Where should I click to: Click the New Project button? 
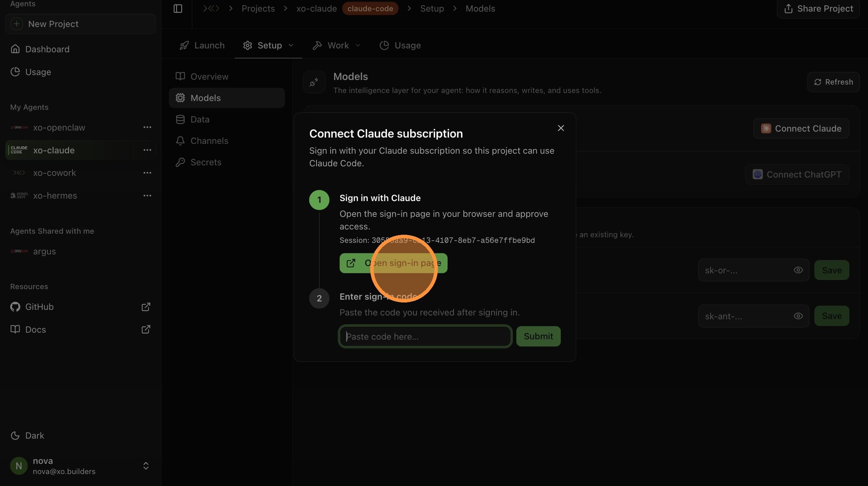pyautogui.click(x=80, y=24)
